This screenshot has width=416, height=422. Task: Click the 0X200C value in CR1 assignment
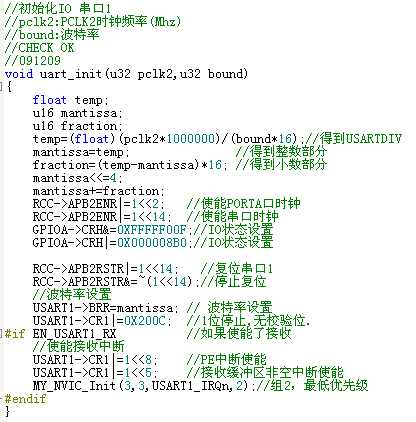point(145,320)
